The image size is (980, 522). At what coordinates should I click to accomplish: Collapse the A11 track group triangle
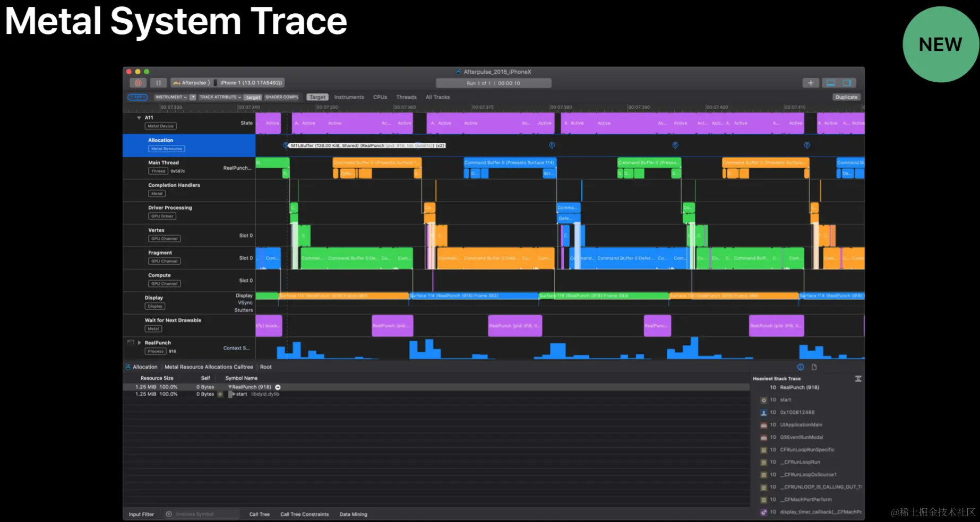coord(139,118)
